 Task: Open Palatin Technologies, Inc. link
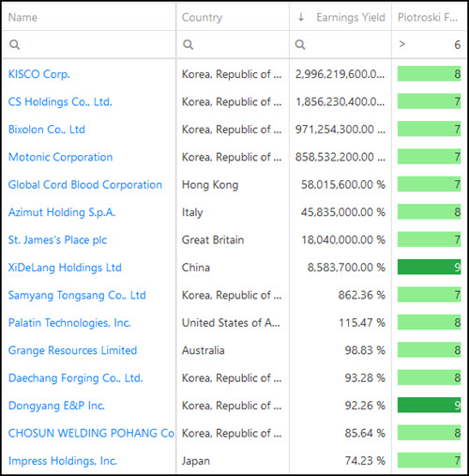coord(69,323)
